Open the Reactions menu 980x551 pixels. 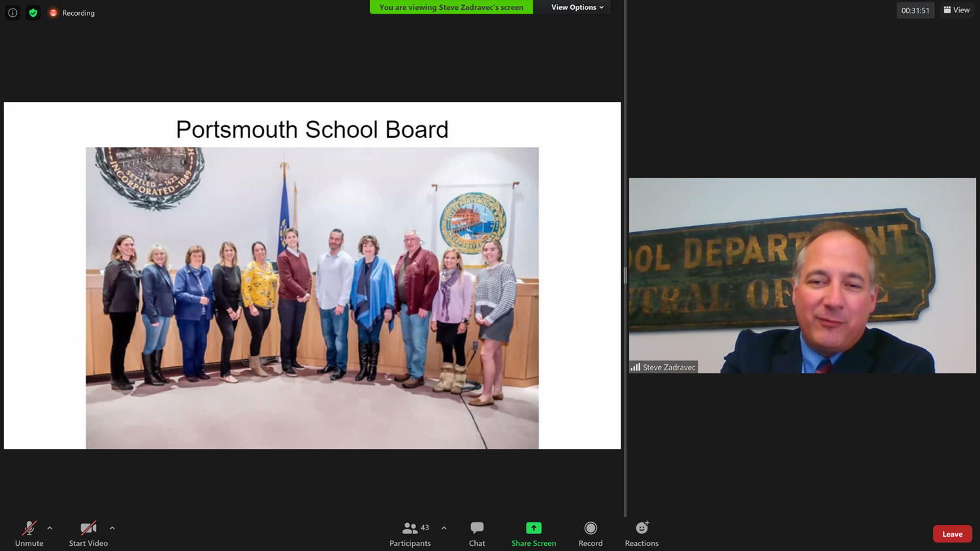pos(642,533)
